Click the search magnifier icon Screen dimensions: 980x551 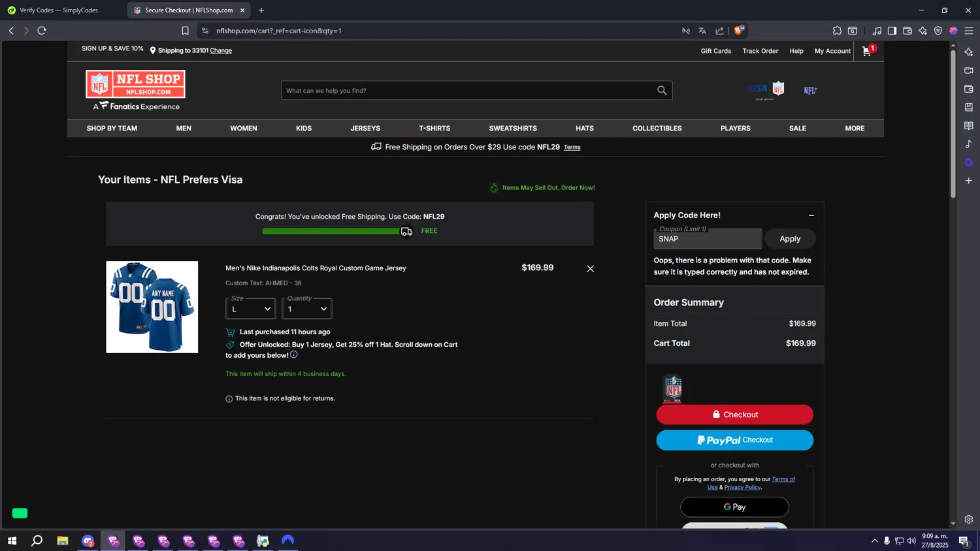[x=662, y=91]
